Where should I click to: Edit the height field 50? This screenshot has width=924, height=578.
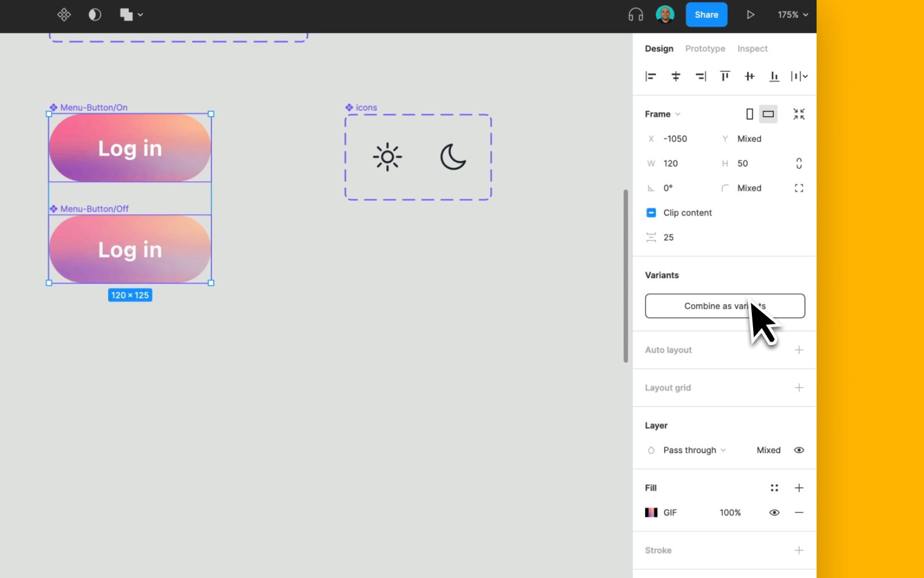click(743, 164)
